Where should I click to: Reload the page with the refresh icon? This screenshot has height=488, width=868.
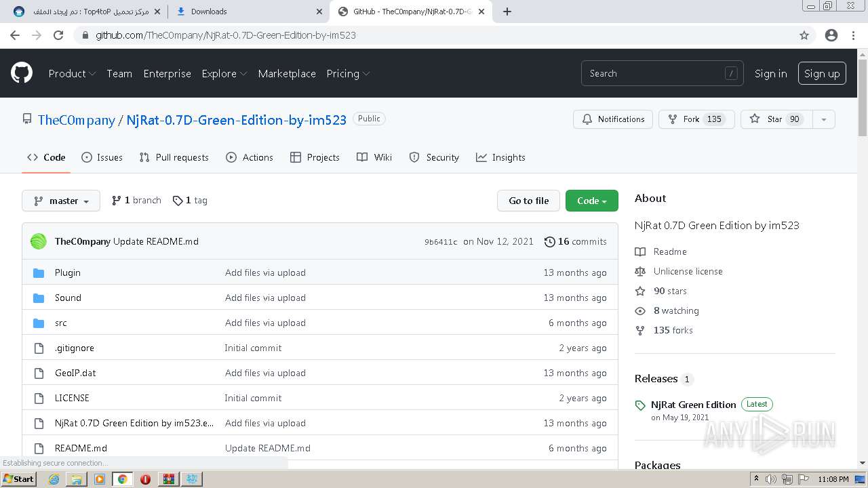(58, 35)
